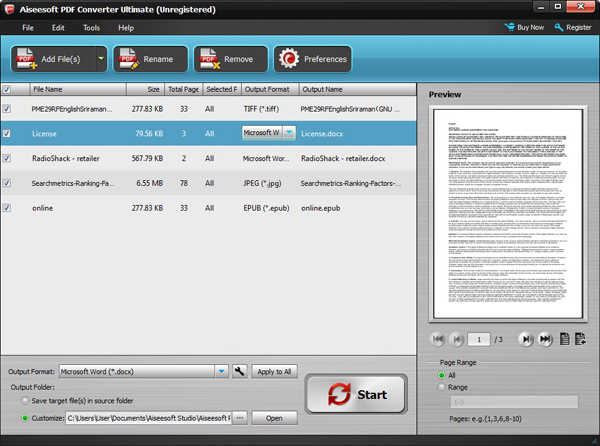Click the Apply to All button
The height and width of the screenshot is (446, 600).
coord(274,371)
